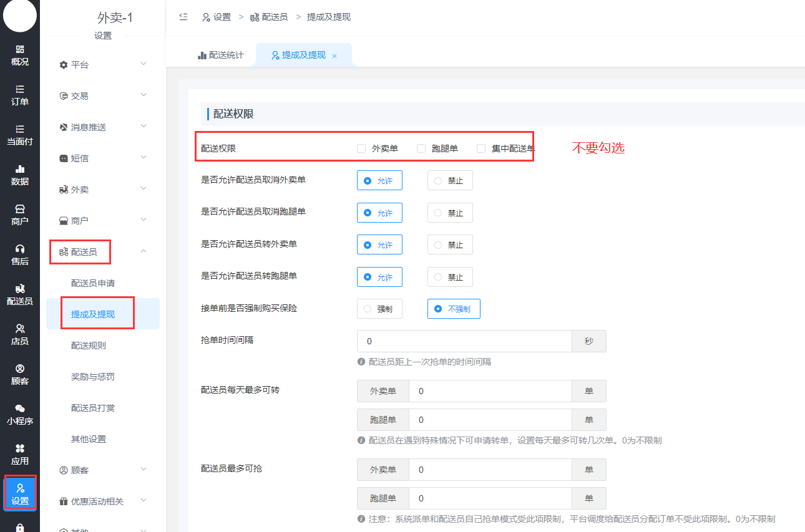Select 禁止 for 是否允许配送员转跑腿单

pos(450,277)
